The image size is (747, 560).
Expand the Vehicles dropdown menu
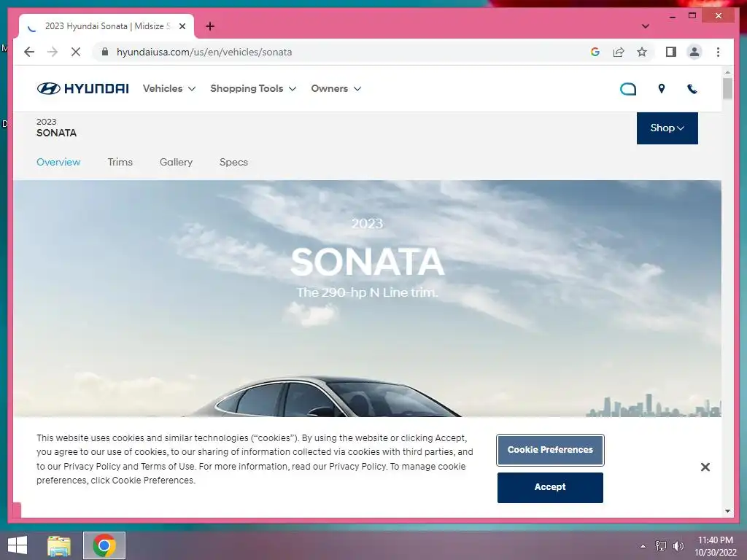point(169,88)
